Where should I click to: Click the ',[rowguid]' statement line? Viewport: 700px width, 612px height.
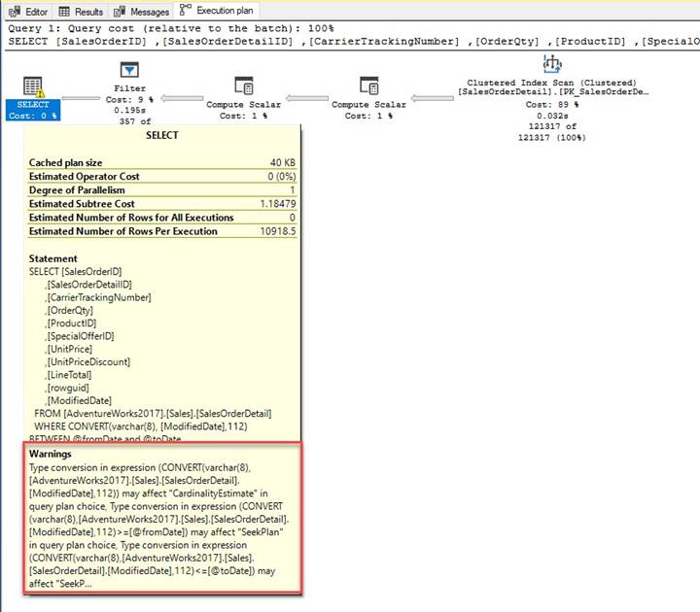(67, 388)
